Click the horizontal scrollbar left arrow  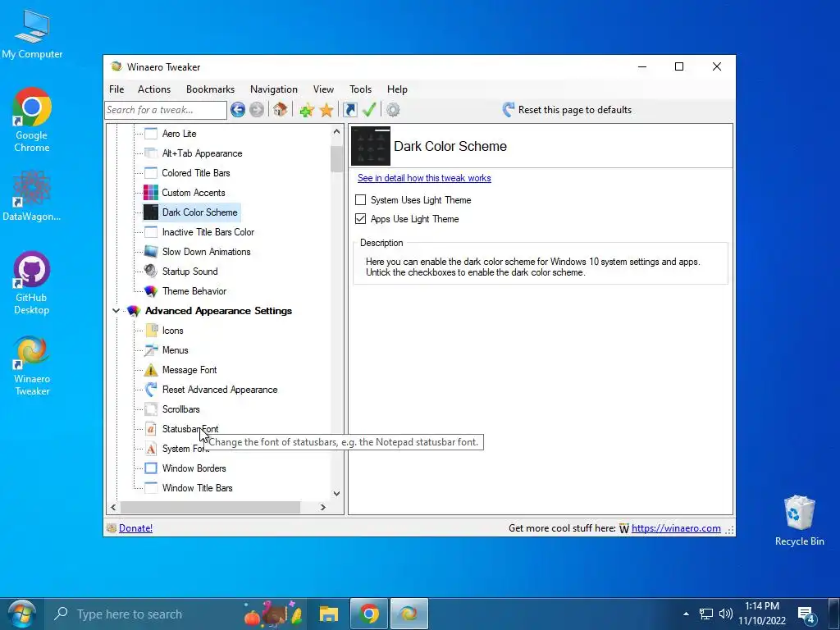click(x=113, y=507)
